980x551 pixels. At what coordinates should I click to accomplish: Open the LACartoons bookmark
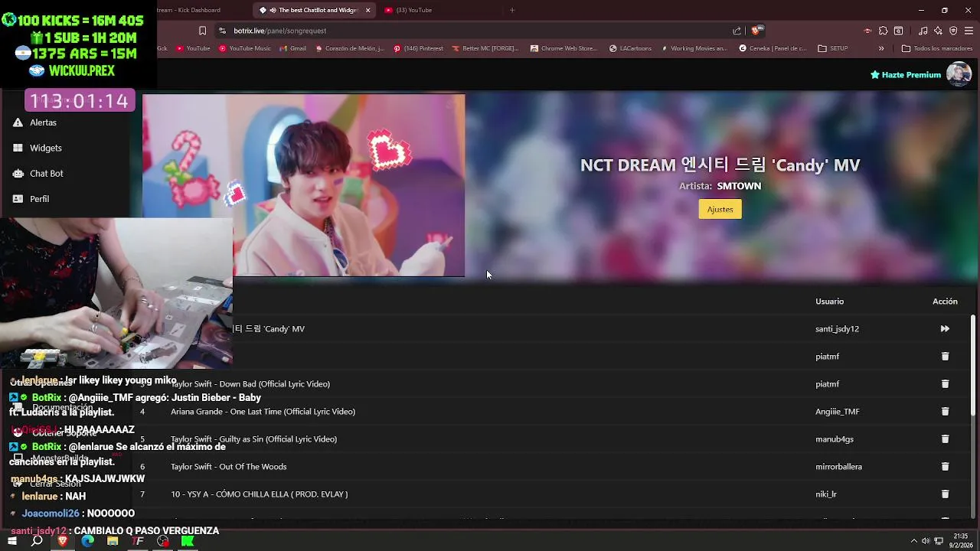coord(630,48)
